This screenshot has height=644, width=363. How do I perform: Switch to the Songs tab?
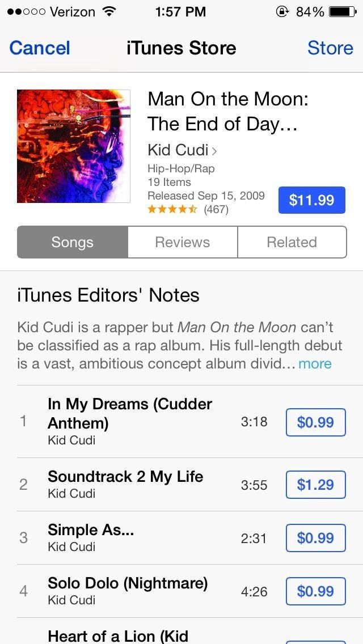73,242
